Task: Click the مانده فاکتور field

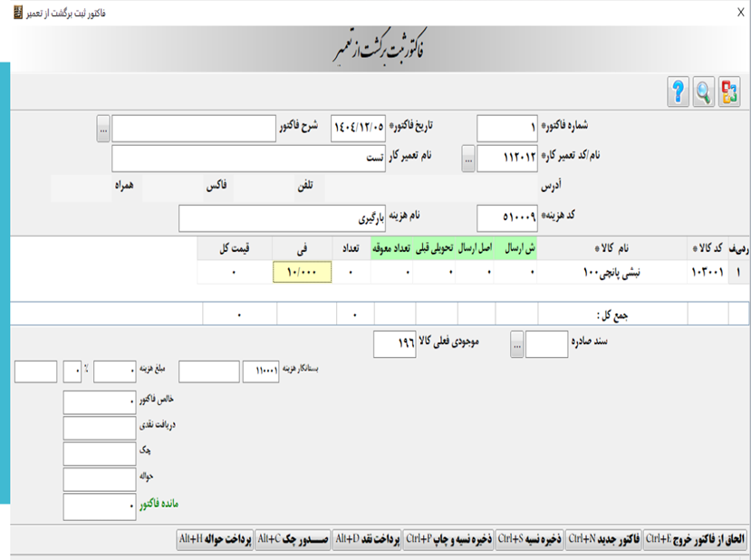Action: (99, 507)
